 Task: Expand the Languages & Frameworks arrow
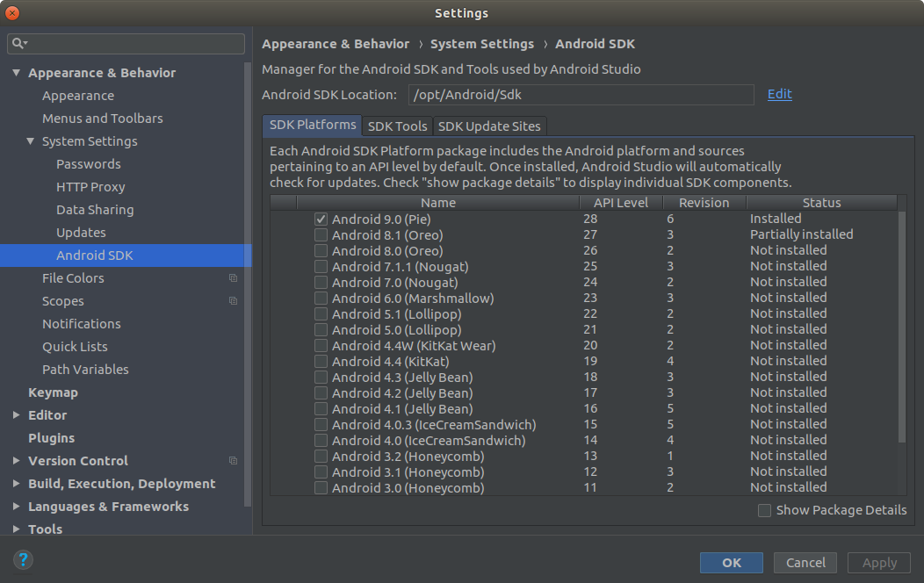pos(17,507)
